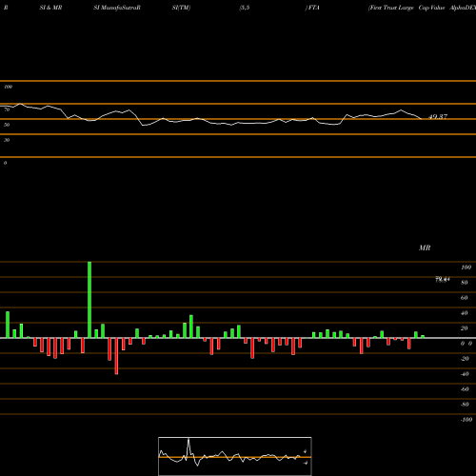Click the 'First Trust Large' title text
The width and height of the screenshot is (476, 476).
(390, 8)
